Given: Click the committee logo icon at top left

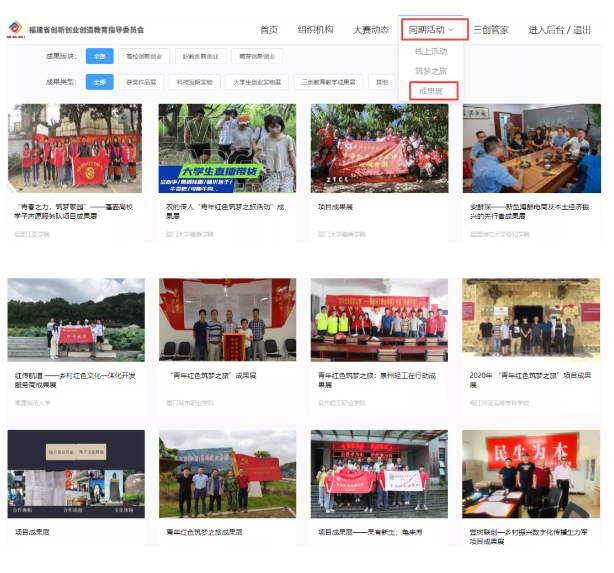Looking at the screenshot, I should pos(15,30).
